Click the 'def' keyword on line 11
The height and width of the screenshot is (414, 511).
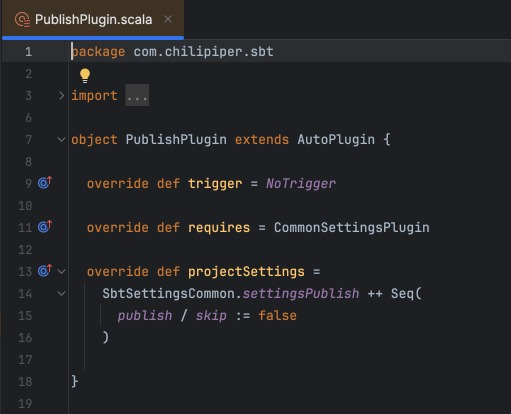point(168,228)
